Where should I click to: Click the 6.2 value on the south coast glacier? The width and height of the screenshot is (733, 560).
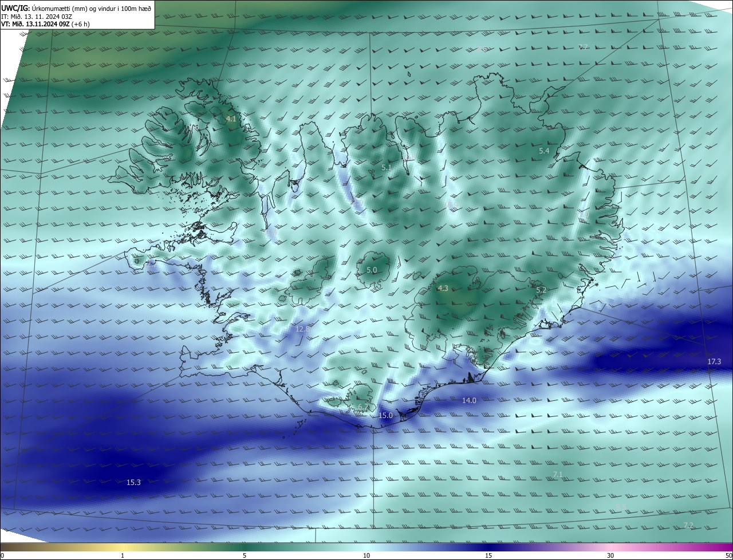(363, 407)
